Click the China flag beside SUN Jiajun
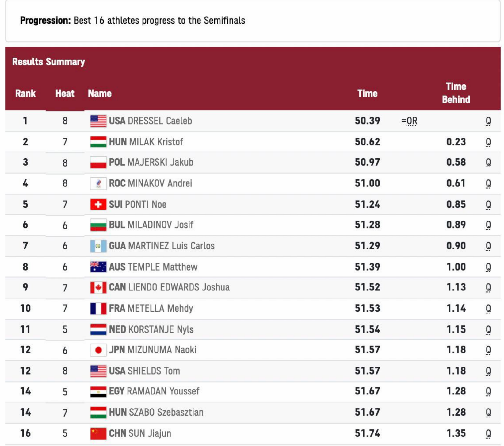The image size is (504, 446). (x=98, y=433)
